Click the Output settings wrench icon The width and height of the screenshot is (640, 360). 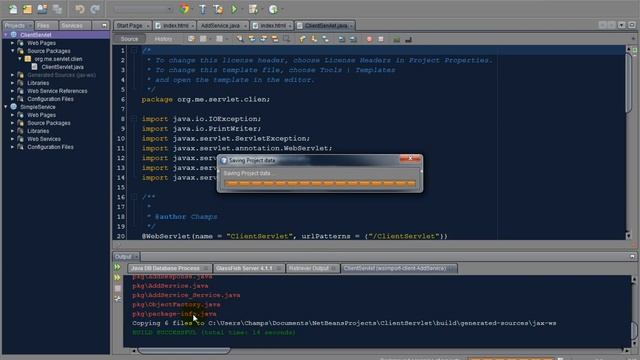point(118,299)
